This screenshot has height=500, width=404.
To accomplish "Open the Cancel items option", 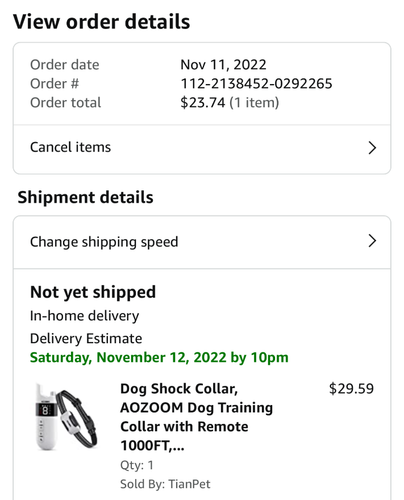I will coord(202,149).
